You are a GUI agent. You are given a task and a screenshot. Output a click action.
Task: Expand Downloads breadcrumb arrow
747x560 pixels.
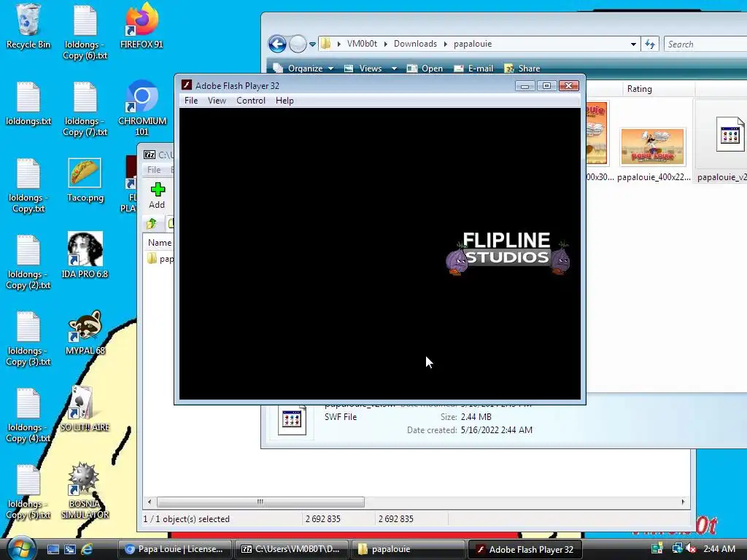point(445,44)
